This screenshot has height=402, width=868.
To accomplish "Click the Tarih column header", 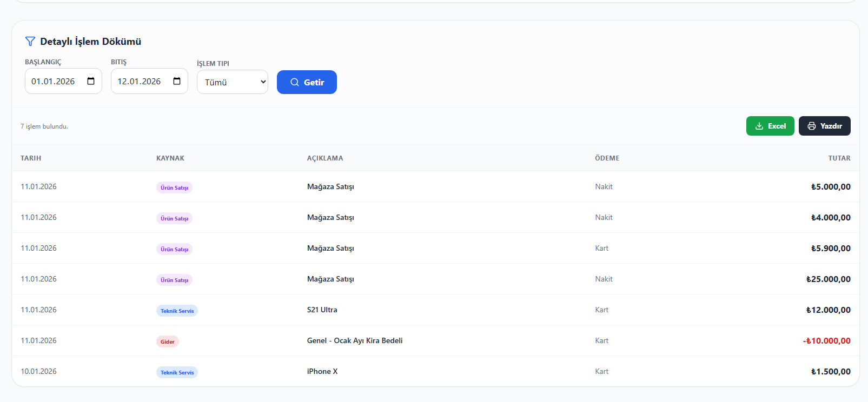I will (x=31, y=158).
